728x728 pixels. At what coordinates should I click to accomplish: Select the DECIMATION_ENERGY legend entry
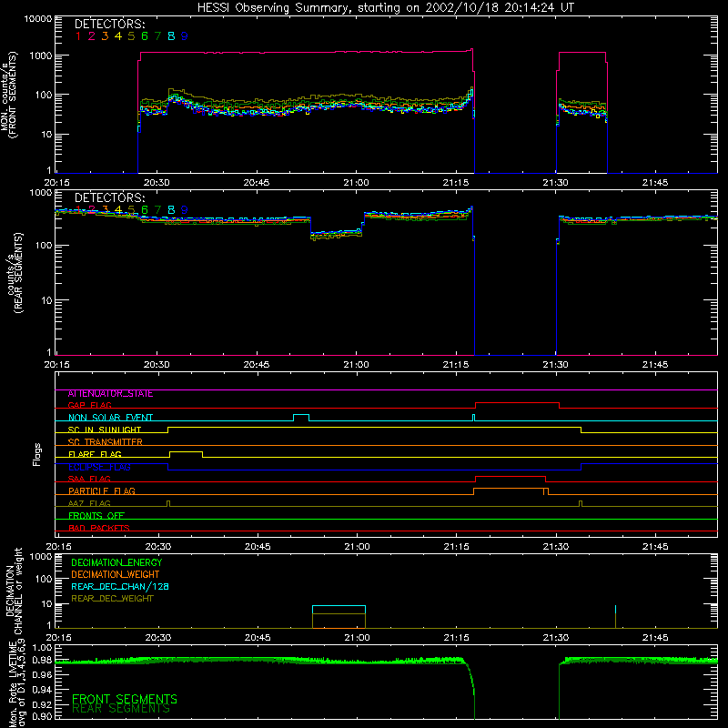116,562
